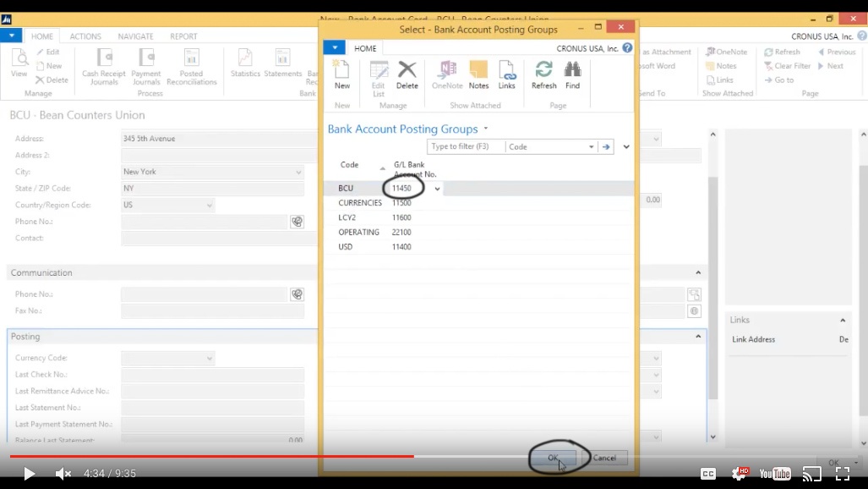Select the LCY2 posting group row
The height and width of the screenshot is (489, 868).
pos(479,217)
